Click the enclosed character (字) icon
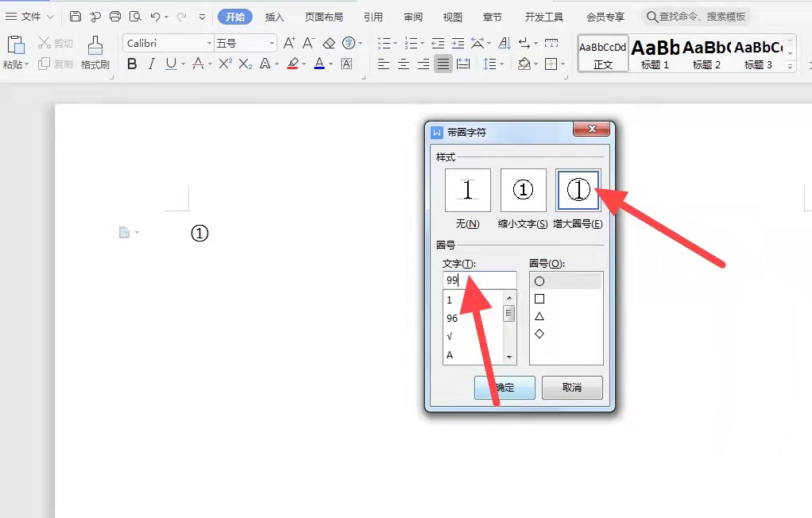 click(x=349, y=43)
